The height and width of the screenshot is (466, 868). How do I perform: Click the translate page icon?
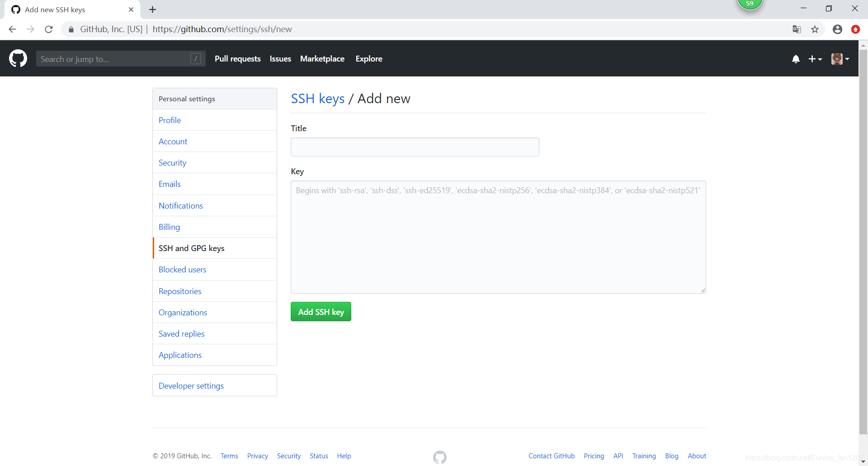pos(797,29)
